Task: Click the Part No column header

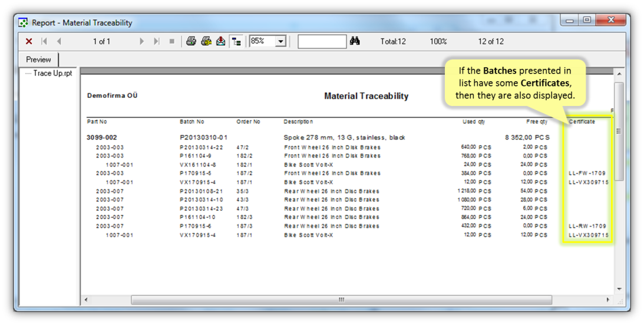Action: click(97, 122)
